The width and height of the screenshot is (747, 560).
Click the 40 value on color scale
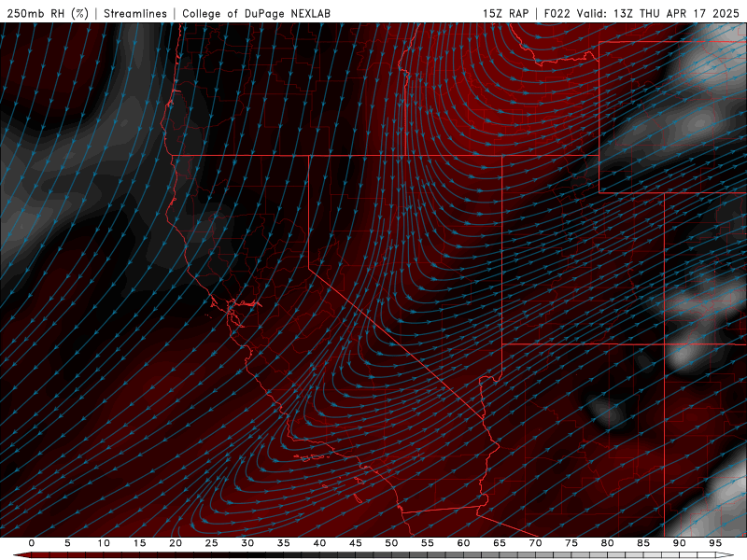coord(319,543)
